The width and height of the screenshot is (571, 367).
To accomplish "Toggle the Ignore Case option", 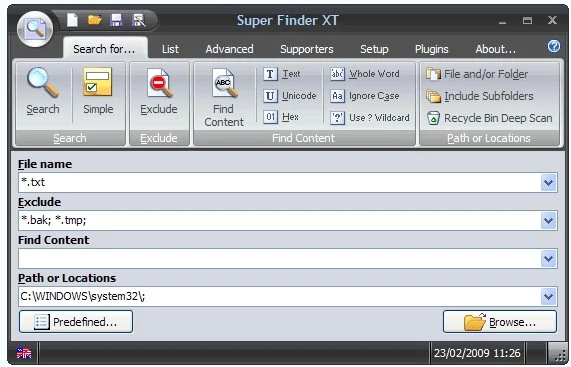I will tap(365, 96).
